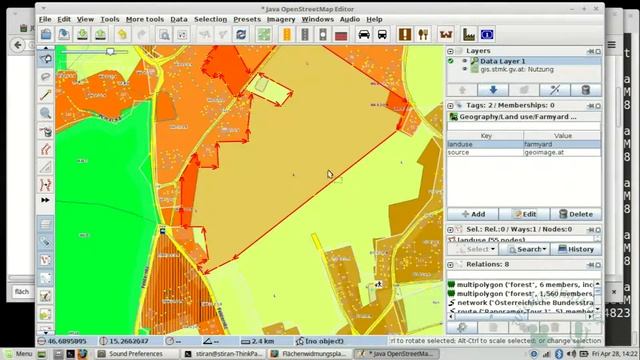
Task: Expand hidden left toolbar tools with double arrow
Action: (x=45, y=200)
